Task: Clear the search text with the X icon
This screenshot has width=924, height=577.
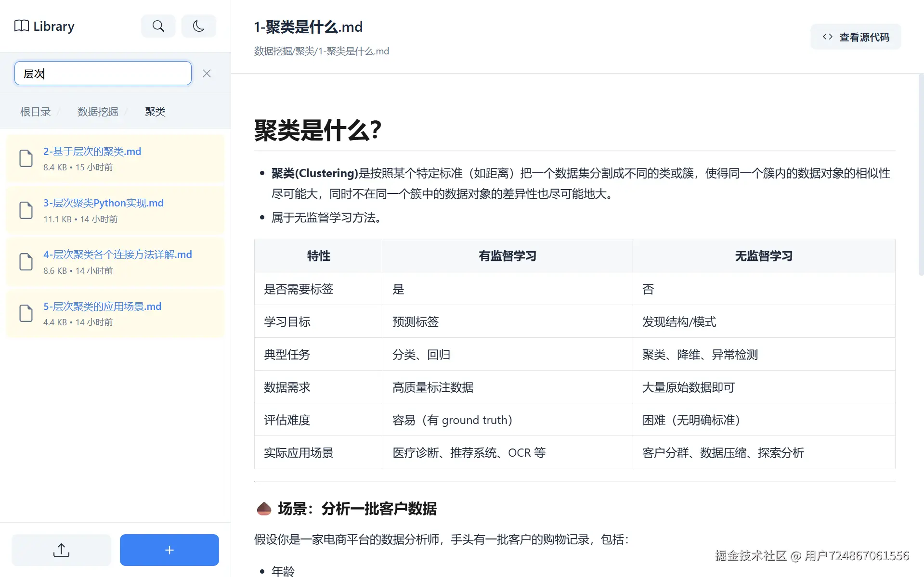Action: coord(207,73)
